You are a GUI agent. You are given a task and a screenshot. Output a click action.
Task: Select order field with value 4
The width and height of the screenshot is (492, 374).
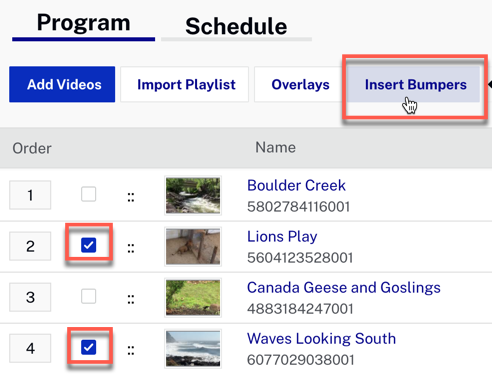pyautogui.click(x=30, y=348)
